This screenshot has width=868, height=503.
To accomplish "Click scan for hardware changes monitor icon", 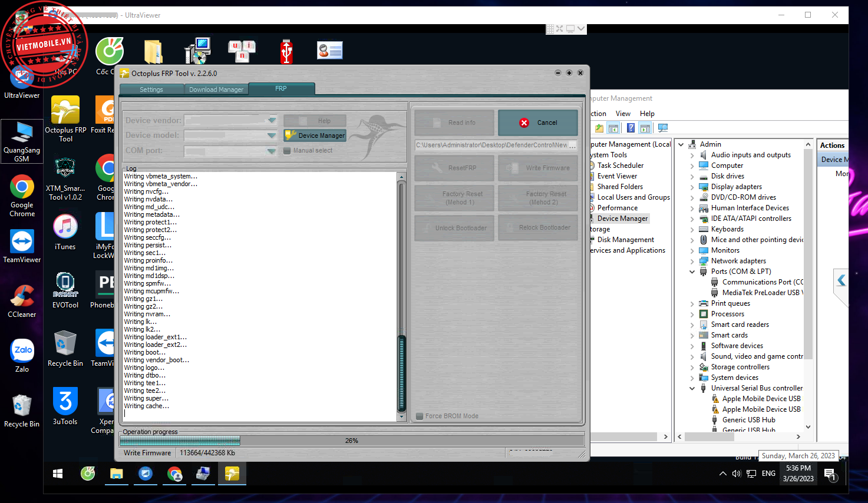I will [x=663, y=128].
